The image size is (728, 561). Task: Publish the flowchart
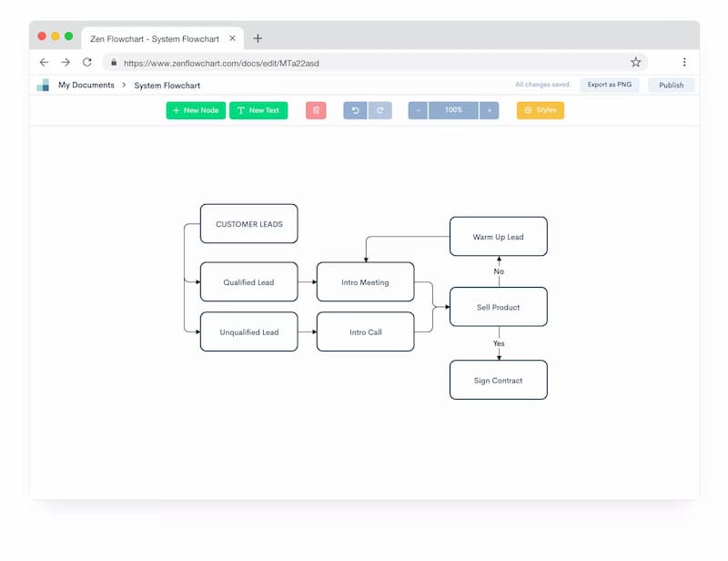coord(672,85)
